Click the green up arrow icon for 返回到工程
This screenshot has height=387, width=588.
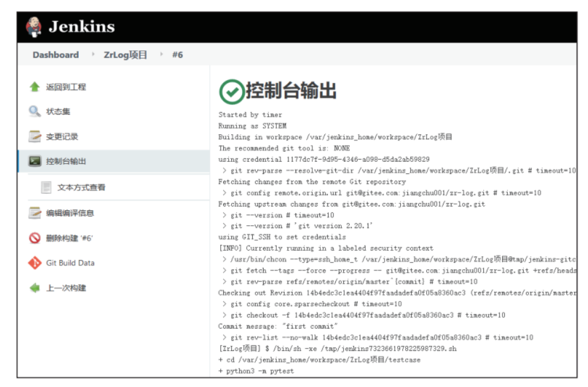(x=34, y=87)
